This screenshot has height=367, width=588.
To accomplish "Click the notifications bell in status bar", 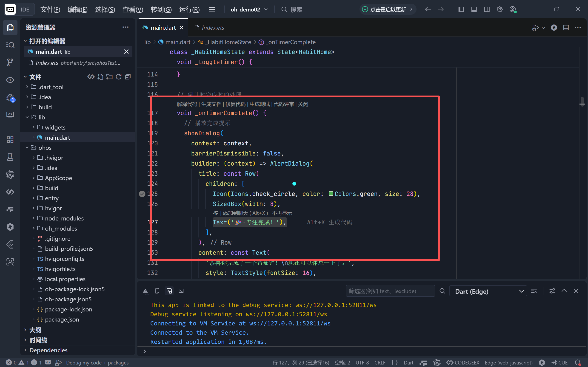I will coord(578,362).
